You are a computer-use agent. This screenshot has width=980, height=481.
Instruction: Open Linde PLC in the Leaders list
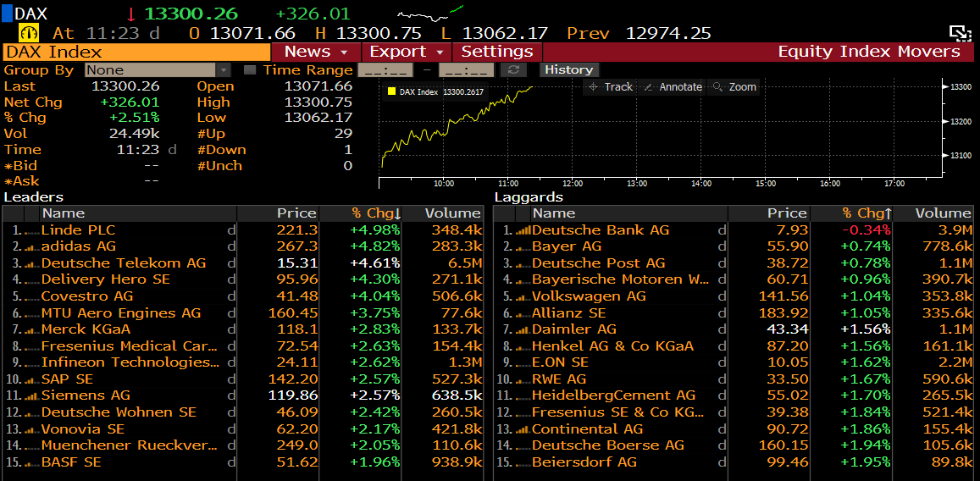[x=78, y=230]
